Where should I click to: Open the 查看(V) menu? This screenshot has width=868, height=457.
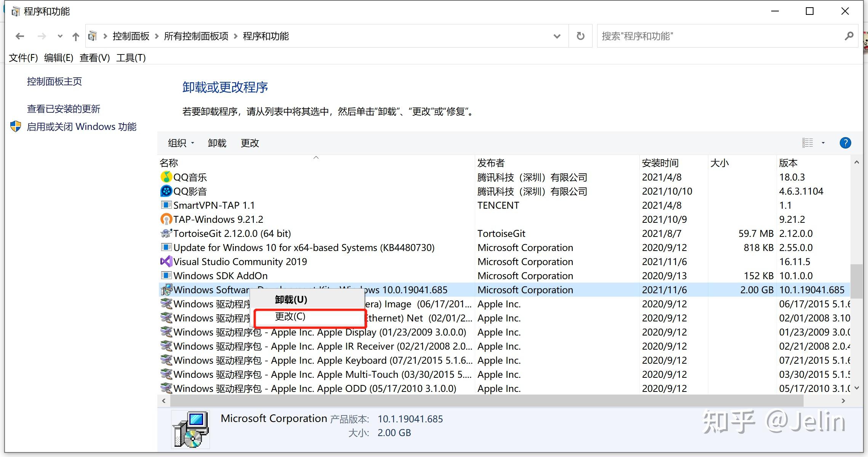coord(94,58)
